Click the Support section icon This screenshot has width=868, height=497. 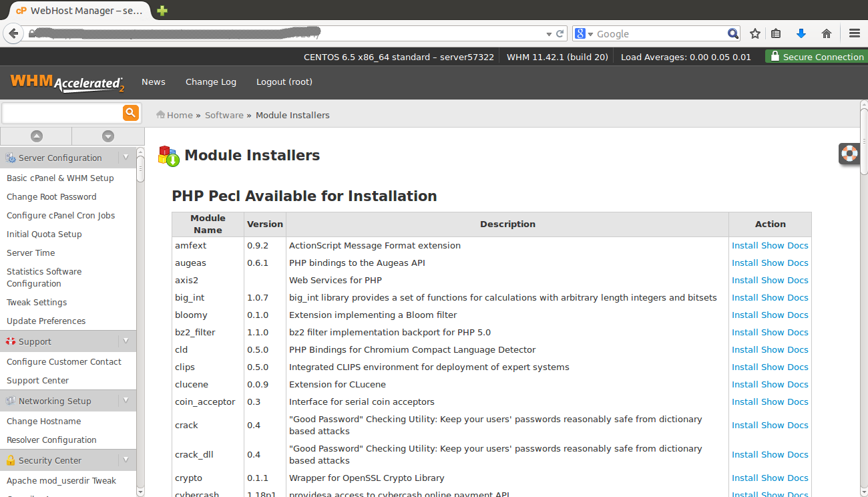pyautogui.click(x=11, y=341)
